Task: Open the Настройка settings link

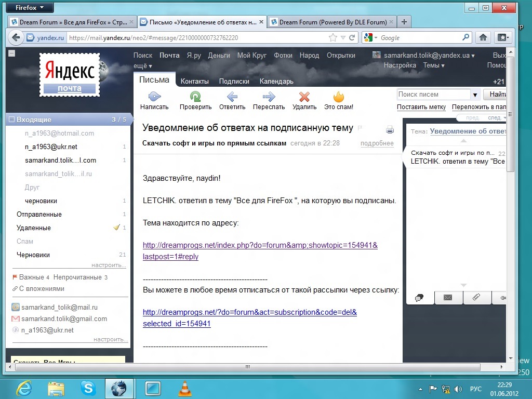Action: click(400, 65)
